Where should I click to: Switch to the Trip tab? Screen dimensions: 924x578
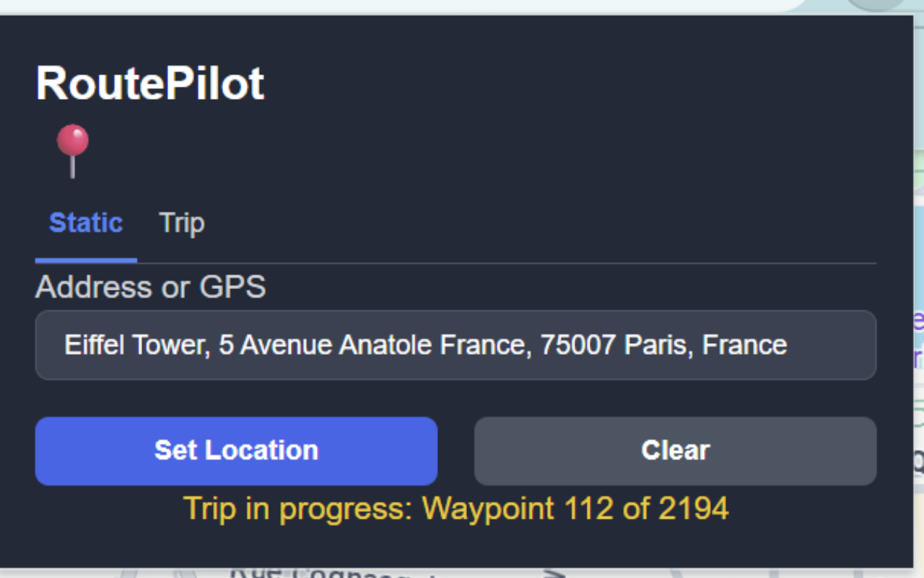[x=181, y=223]
